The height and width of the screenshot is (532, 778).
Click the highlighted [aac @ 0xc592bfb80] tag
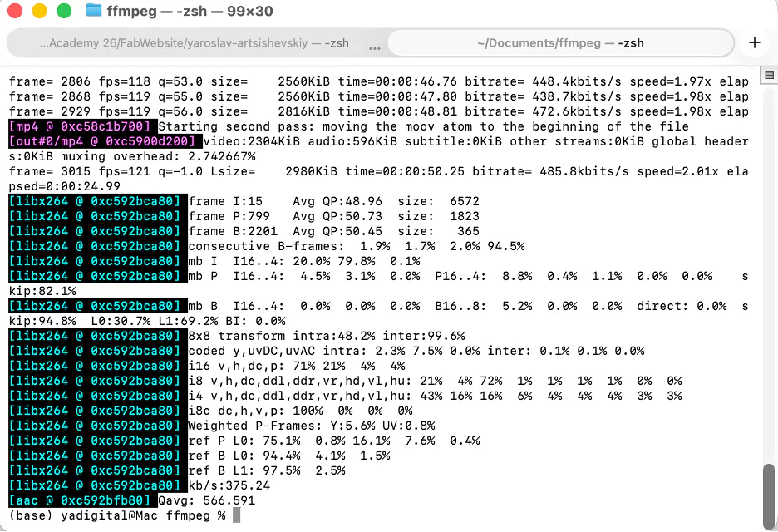81,500
